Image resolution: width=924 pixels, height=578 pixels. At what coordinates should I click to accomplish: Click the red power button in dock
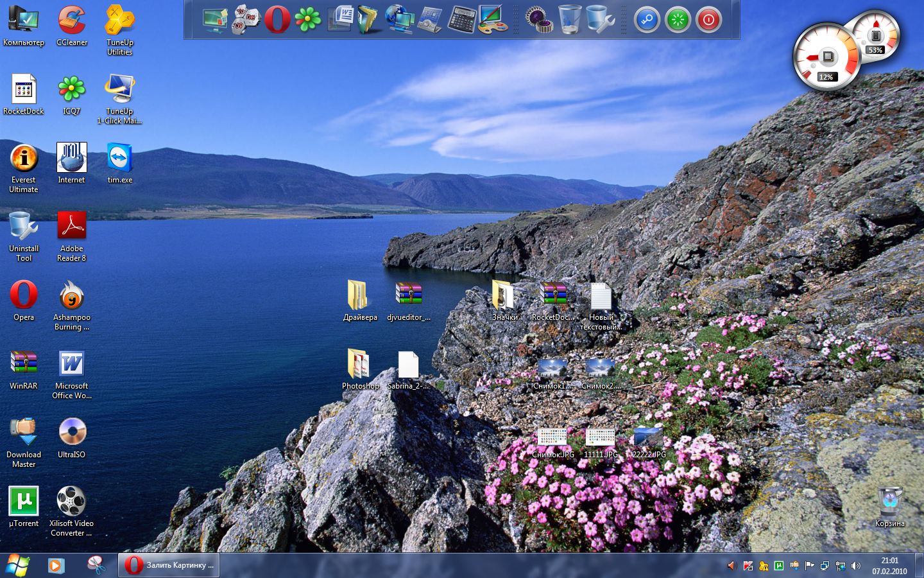[x=708, y=20]
